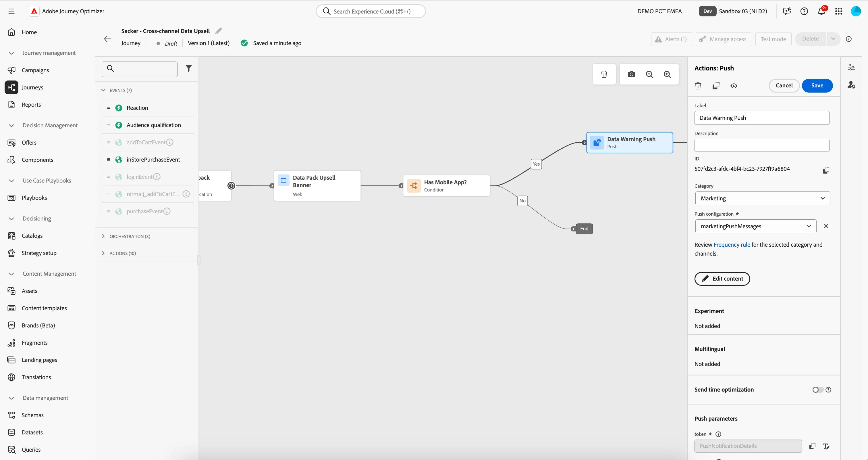Go to Reports in the sidebar
The height and width of the screenshot is (460, 868).
tap(31, 105)
